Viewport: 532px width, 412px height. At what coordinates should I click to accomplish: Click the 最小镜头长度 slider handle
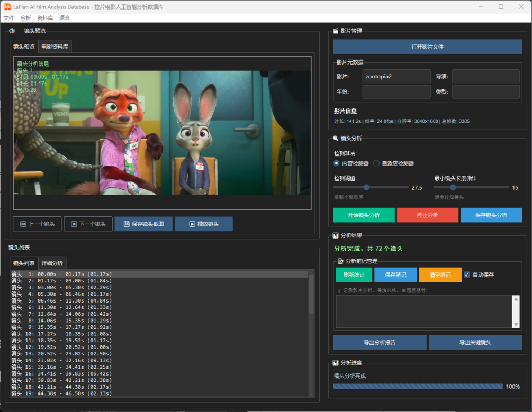pyautogui.click(x=453, y=187)
